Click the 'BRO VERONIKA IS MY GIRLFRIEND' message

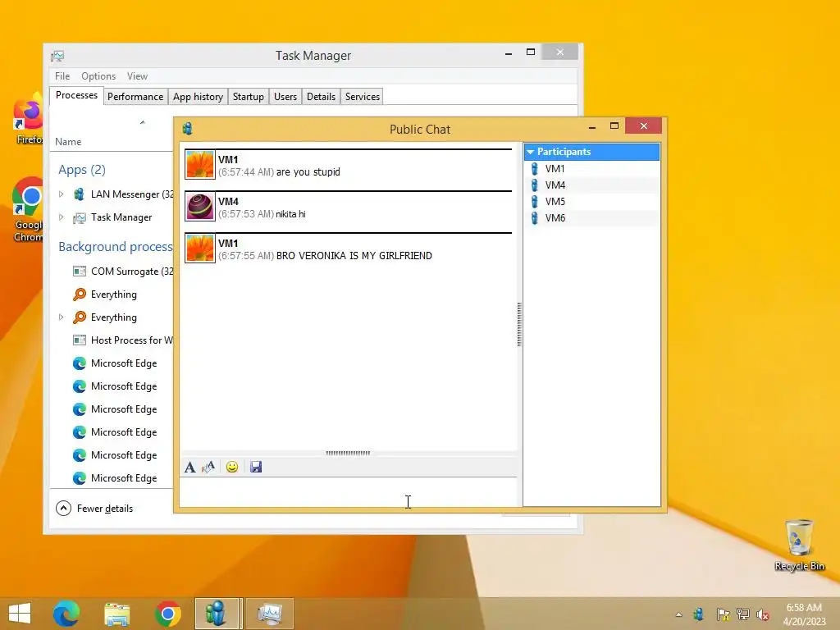[x=354, y=256]
